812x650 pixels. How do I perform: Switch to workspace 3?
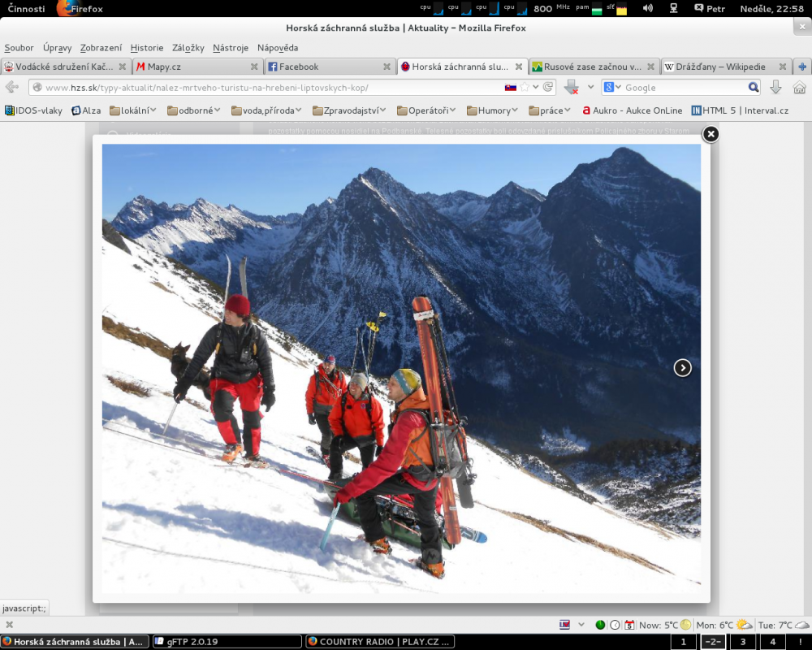tap(742, 642)
